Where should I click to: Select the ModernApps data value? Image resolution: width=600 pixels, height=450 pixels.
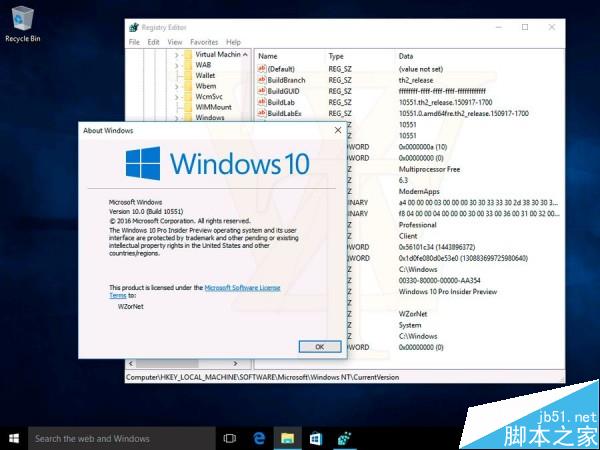click(x=419, y=191)
